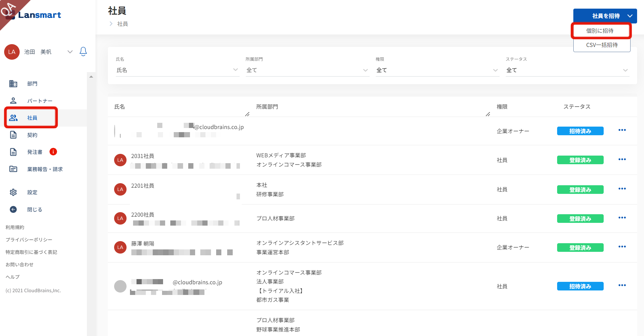Click the red alert badge beside 発注書
The height and width of the screenshot is (336, 644).
[x=53, y=152]
